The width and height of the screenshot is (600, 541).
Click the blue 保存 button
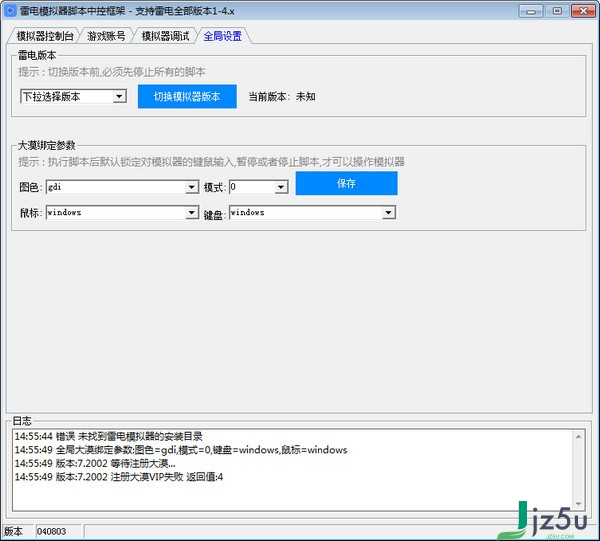tap(346, 183)
